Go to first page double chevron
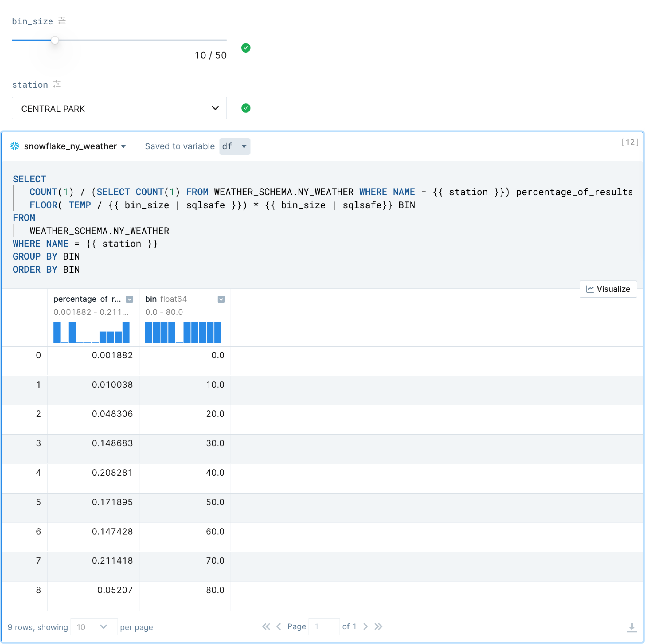This screenshot has height=644, width=645. coord(266,626)
